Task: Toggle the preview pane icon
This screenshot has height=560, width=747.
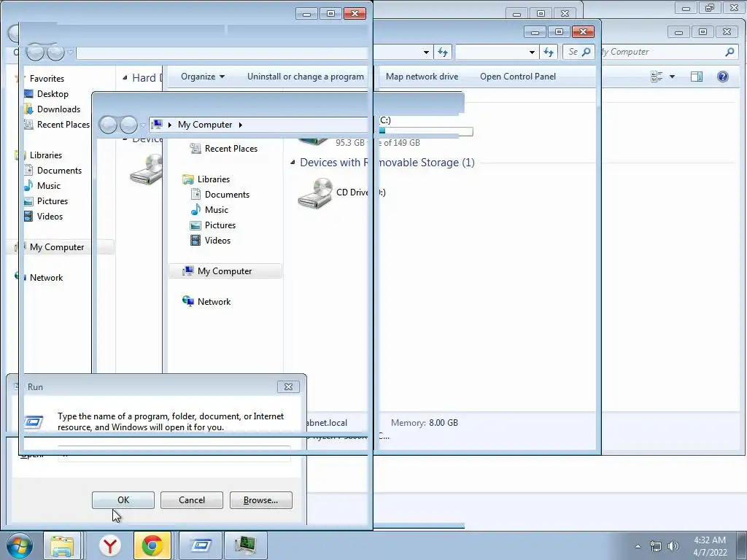Action: click(697, 77)
